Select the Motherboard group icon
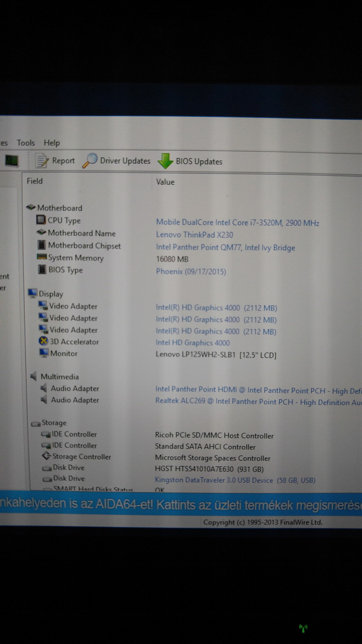The width and height of the screenshot is (362, 644). (x=31, y=207)
